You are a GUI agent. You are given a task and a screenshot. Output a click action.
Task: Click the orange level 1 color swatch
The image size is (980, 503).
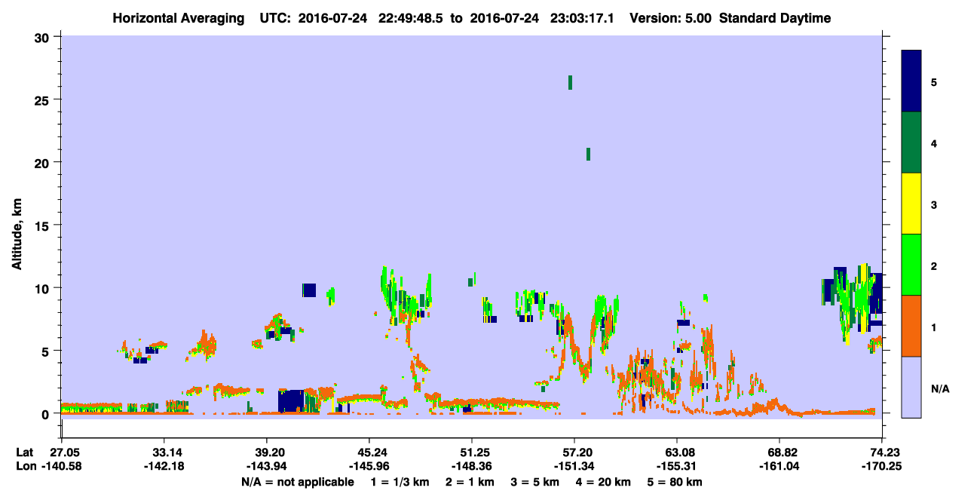pos(911,326)
